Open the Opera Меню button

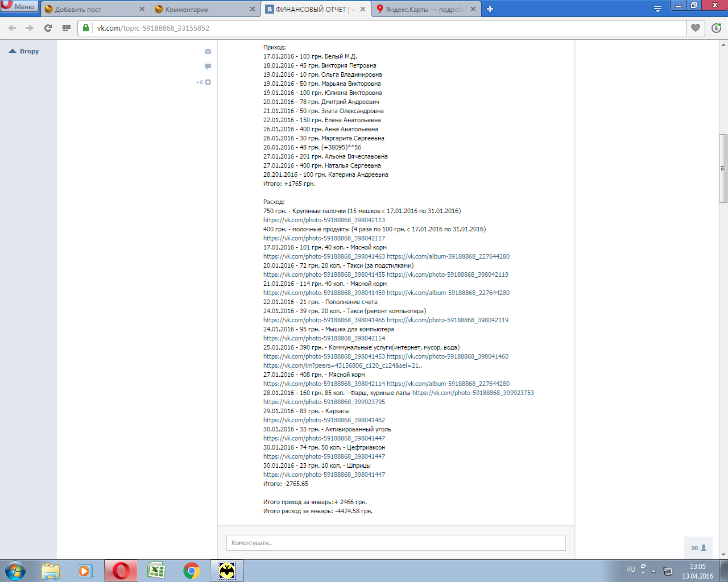point(19,7)
